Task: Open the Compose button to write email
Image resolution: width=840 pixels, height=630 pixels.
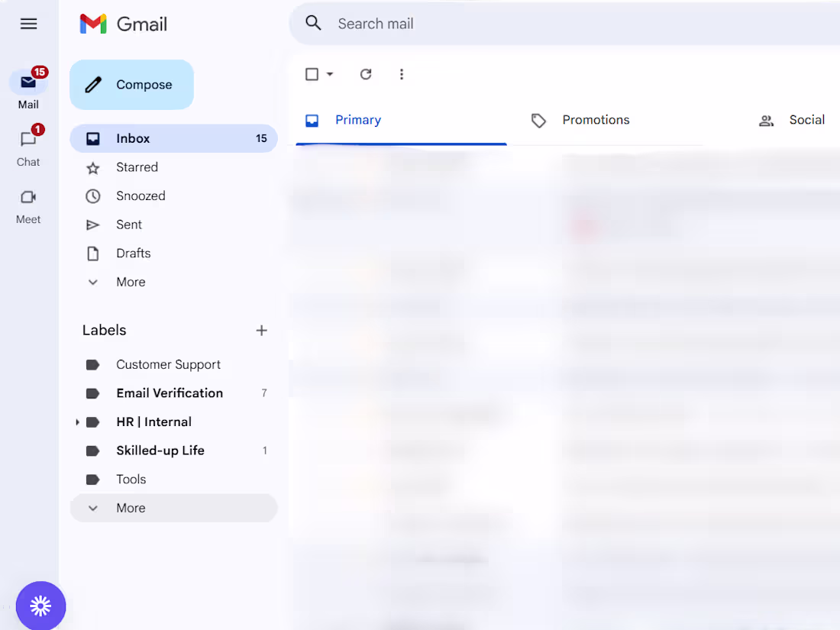Action: (131, 84)
